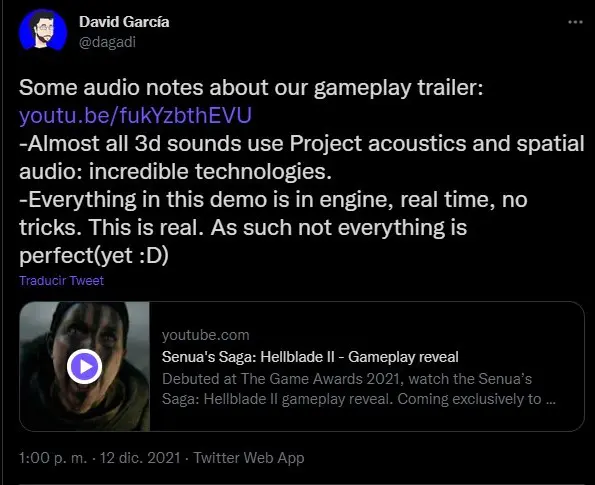Click the phrase 'audio: incredible technologies.'

point(175,172)
